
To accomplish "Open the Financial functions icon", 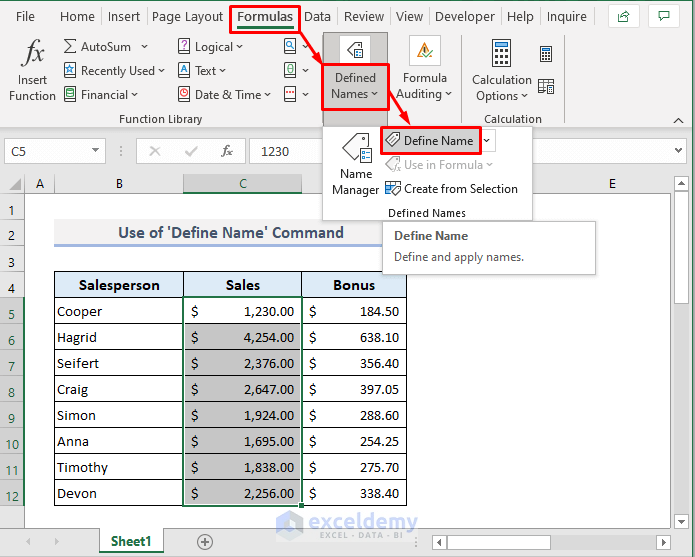I will point(70,94).
